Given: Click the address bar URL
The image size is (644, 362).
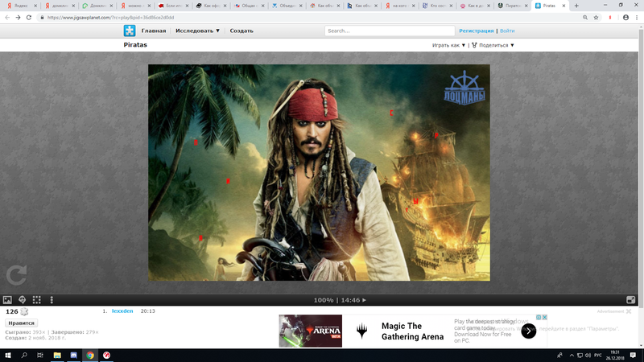Looking at the screenshot, I should click(x=110, y=18).
